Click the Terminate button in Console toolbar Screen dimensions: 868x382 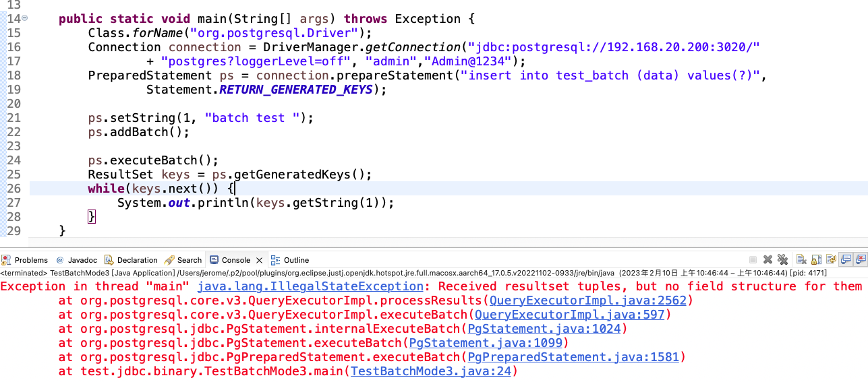(753, 260)
